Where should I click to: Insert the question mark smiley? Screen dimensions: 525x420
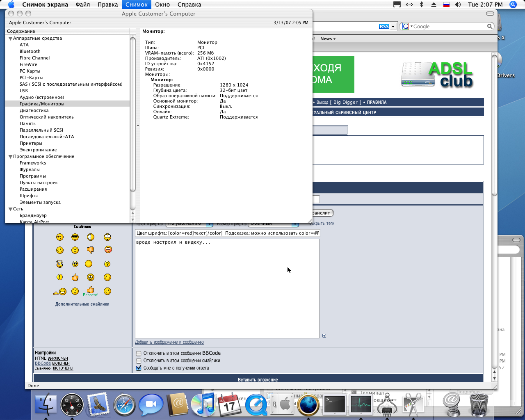107,264
